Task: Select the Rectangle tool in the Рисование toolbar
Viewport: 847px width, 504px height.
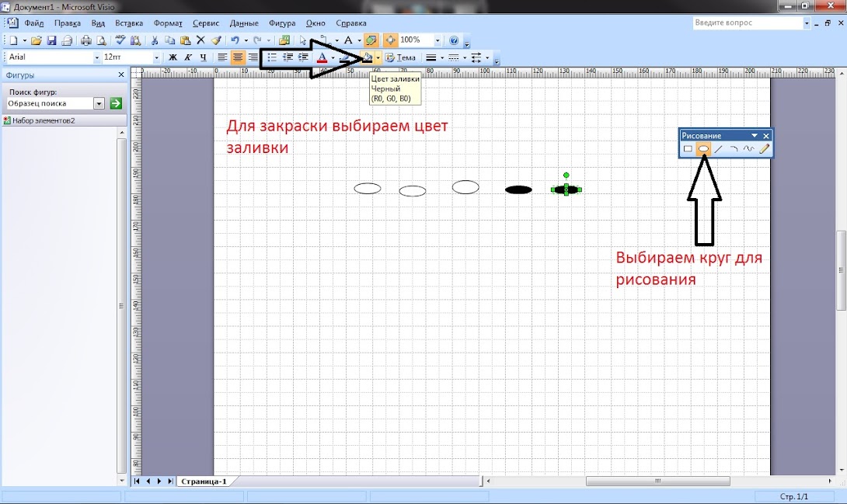Action: point(688,149)
